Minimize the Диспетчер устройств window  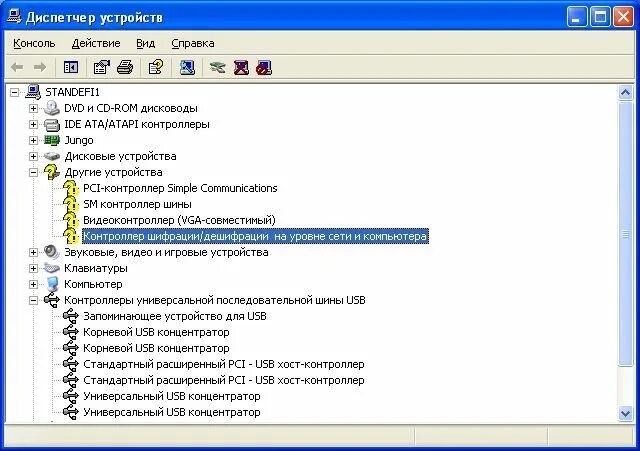coord(576,17)
